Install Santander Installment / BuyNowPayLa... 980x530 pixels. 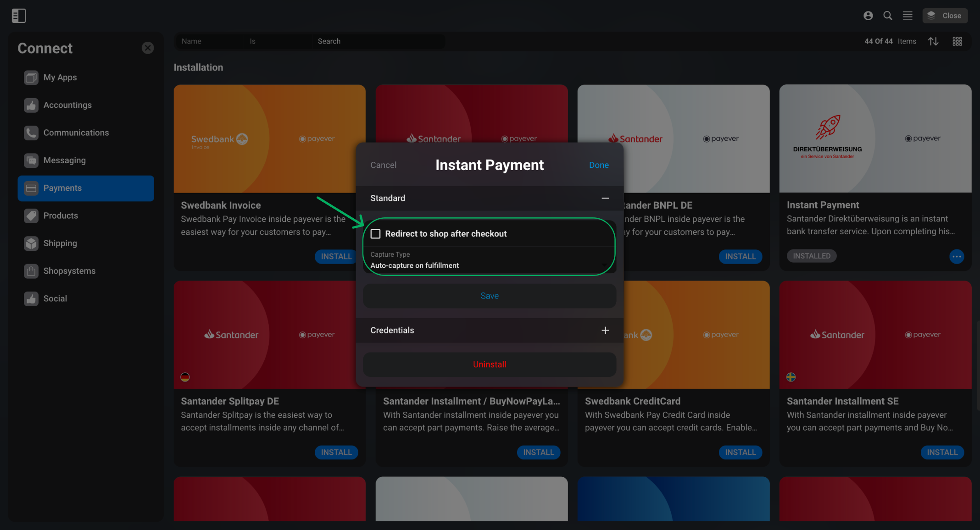(538, 453)
